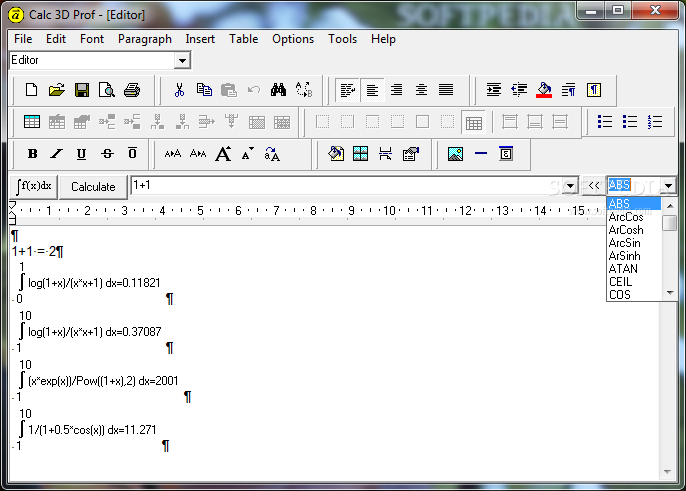This screenshot has width=686, height=491.
Task: Click the function list scrollbar down arrow
Action: coord(670,293)
